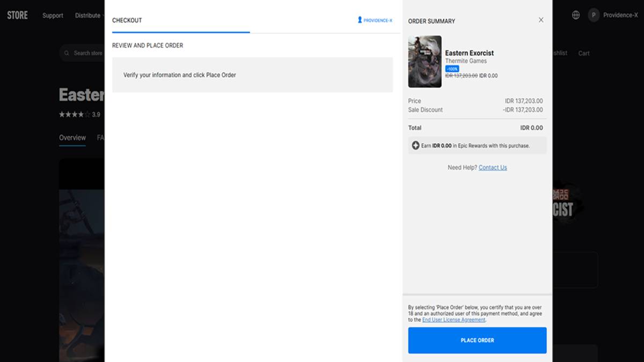This screenshot has width=644, height=362.
Task: Click the Total IDR 0.00 amount
Action: pos(531,128)
